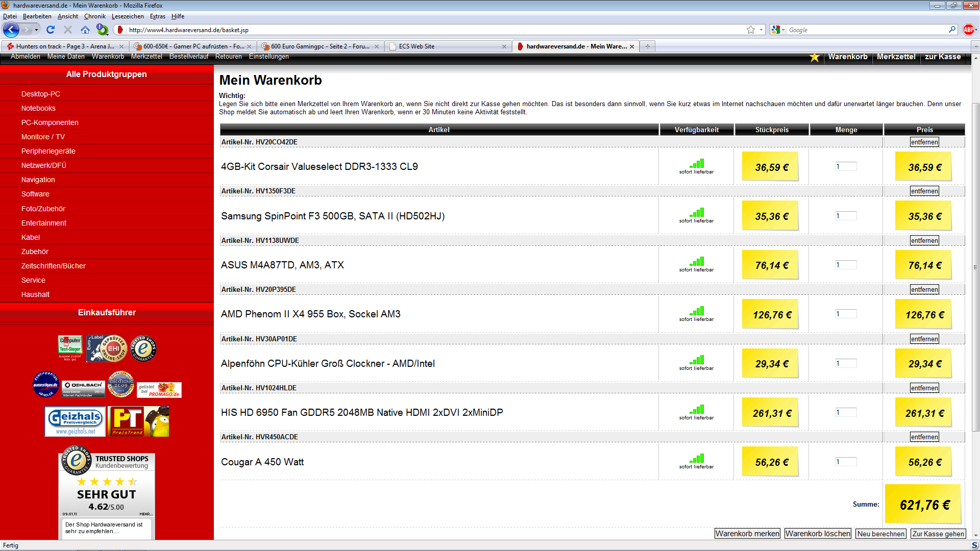The height and width of the screenshot is (551, 980).
Task: Open a new tab with the plus button
Action: point(647,46)
